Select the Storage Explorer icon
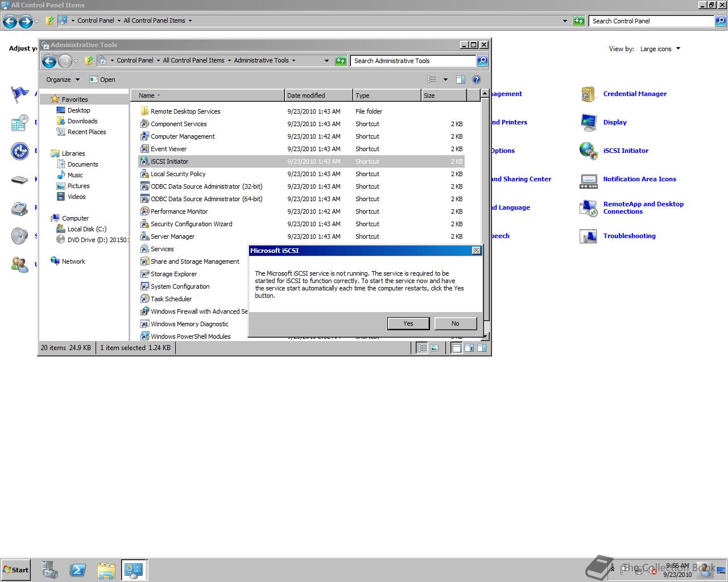 [144, 274]
